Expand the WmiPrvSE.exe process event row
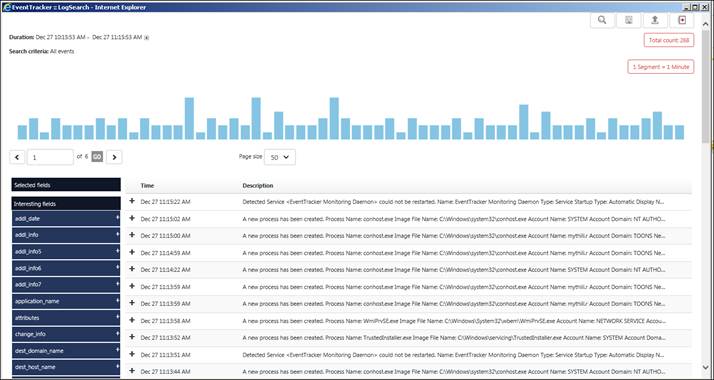Viewport: 714px width, 380px height. pos(132,320)
